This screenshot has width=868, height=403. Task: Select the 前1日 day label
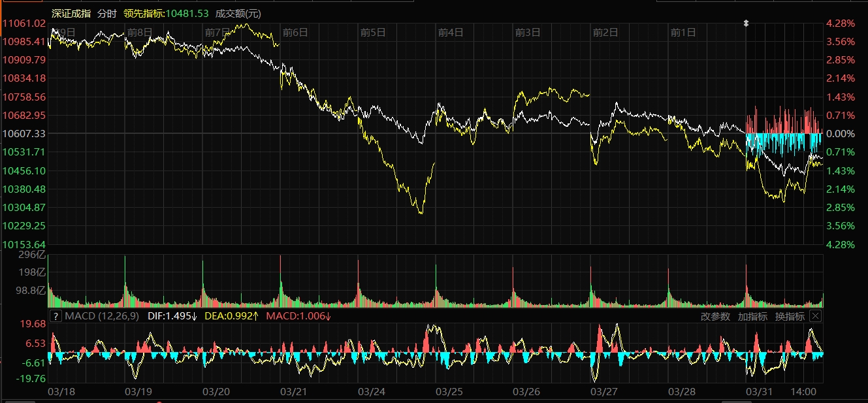[683, 31]
